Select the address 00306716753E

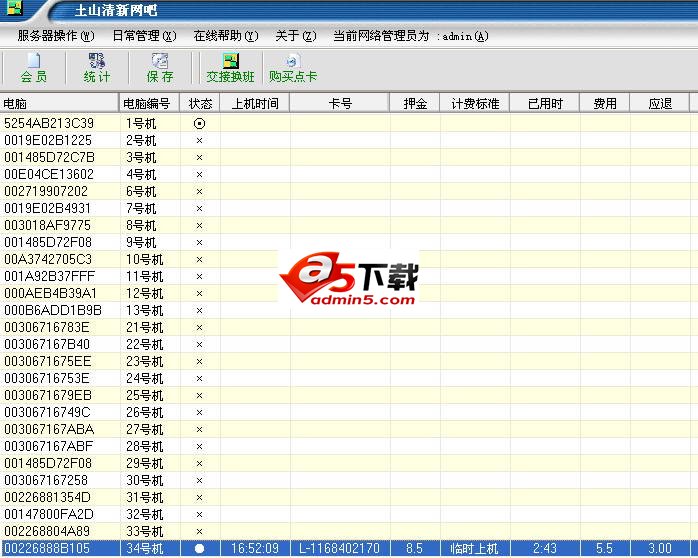click(47, 378)
